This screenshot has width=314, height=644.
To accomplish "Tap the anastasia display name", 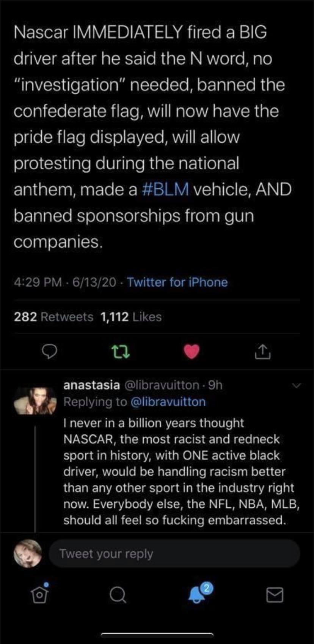I will 91,385.
